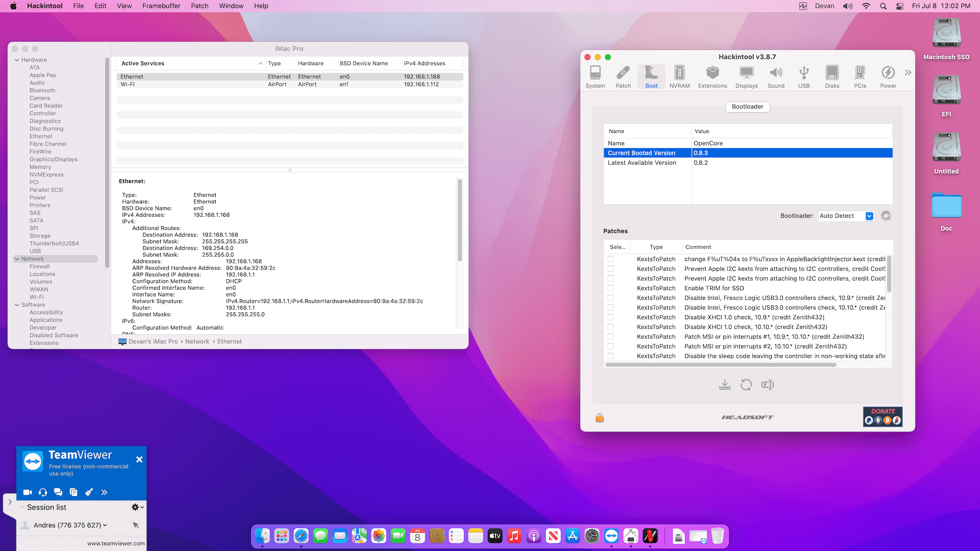
Task: Click the download patches icon
Action: (724, 385)
